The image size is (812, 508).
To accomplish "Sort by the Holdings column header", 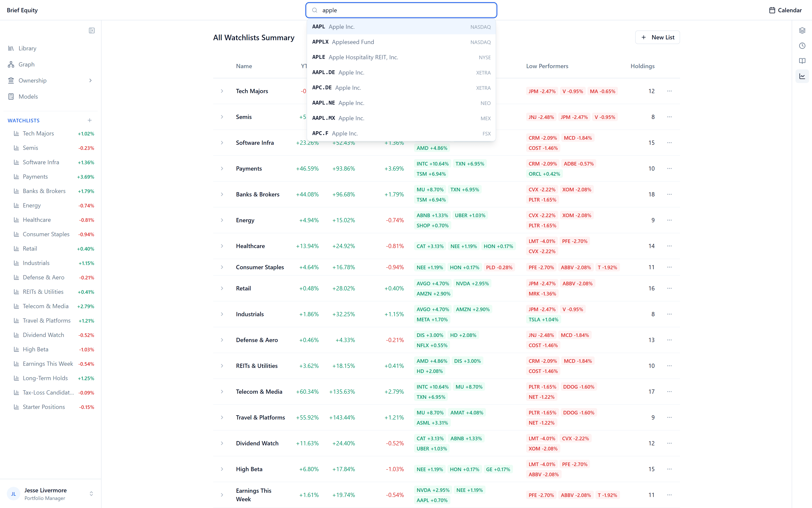I will click(x=642, y=66).
